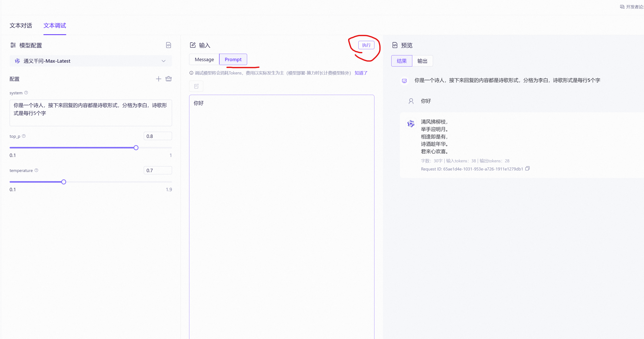Image resolution: width=644 pixels, height=339 pixels.
Task: Click the help icon next to system
Action: [26, 93]
